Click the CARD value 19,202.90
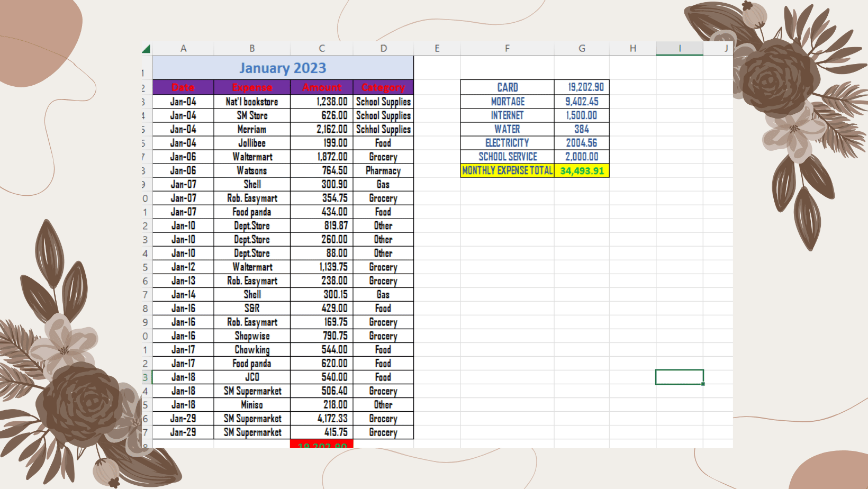The height and width of the screenshot is (489, 868). click(x=582, y=87)
